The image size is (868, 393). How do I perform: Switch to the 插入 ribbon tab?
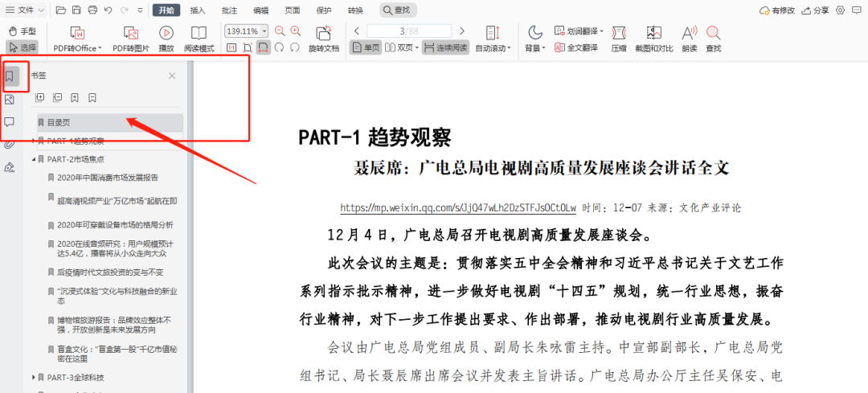tap(197, 10)
